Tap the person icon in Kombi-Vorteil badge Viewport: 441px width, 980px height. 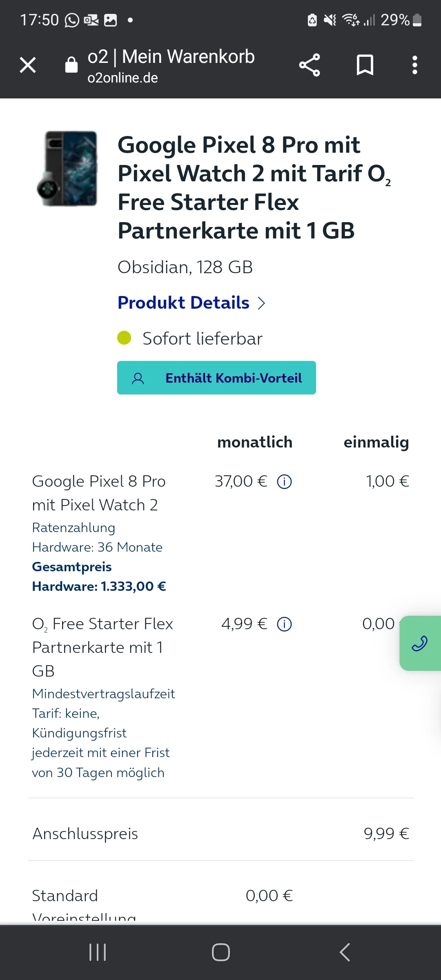[138, 379]
